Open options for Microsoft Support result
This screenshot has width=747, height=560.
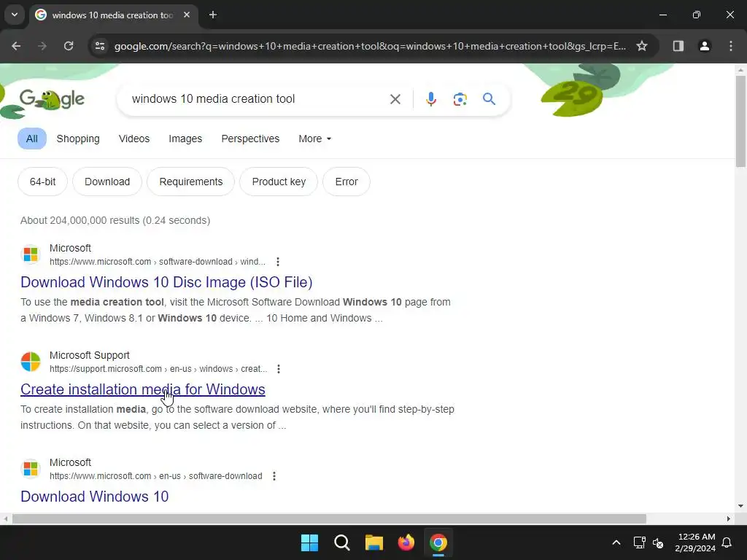click(279, 368)
